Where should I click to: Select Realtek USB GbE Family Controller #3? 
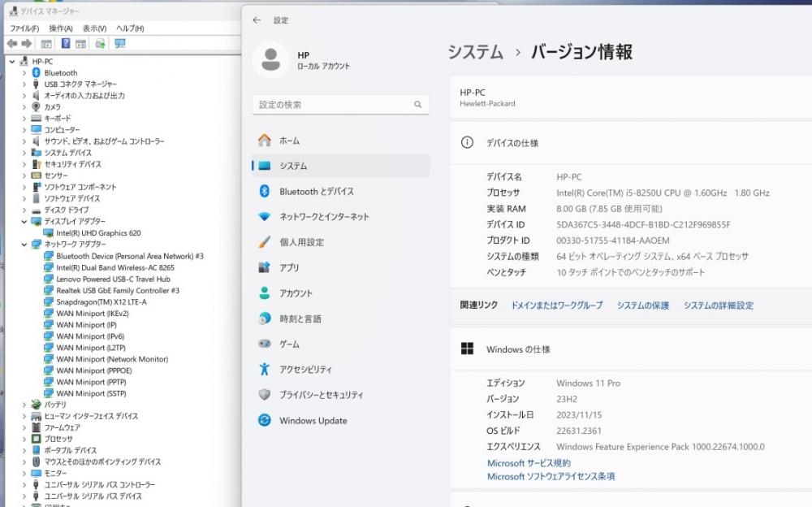(x=118, y=290)
